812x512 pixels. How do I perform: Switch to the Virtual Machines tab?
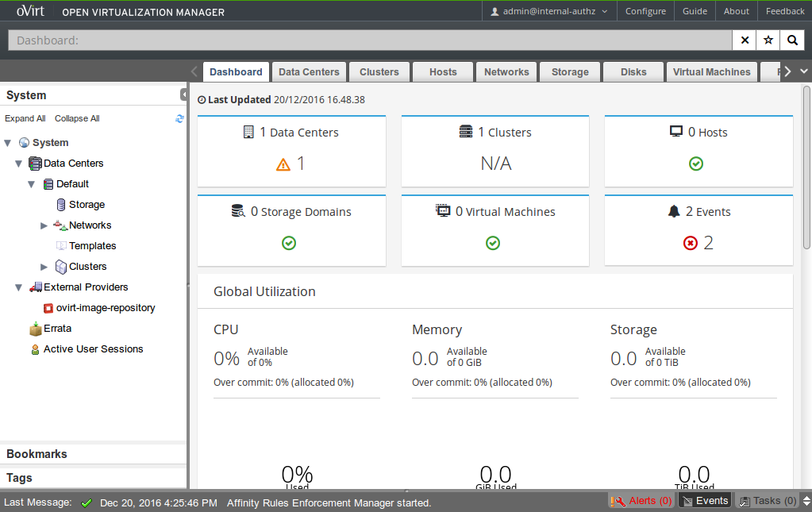click(x=711, y=72)
